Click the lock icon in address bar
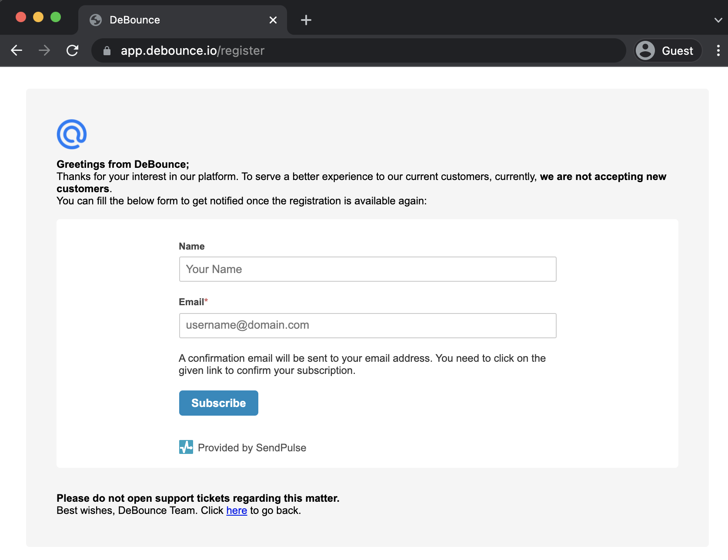The height and width of the screenshot is (560, 728). pyautogui.click(x=107, y=51)
